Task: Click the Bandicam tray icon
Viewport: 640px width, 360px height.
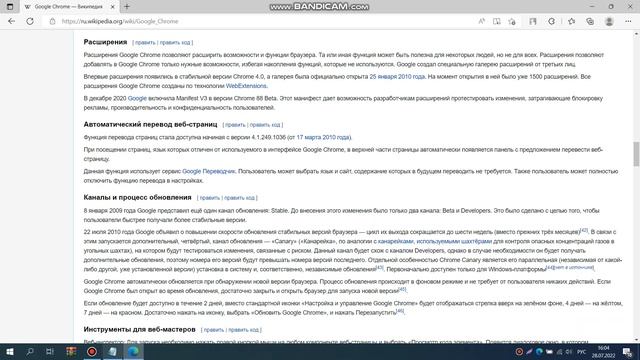Action: (519, 352)
